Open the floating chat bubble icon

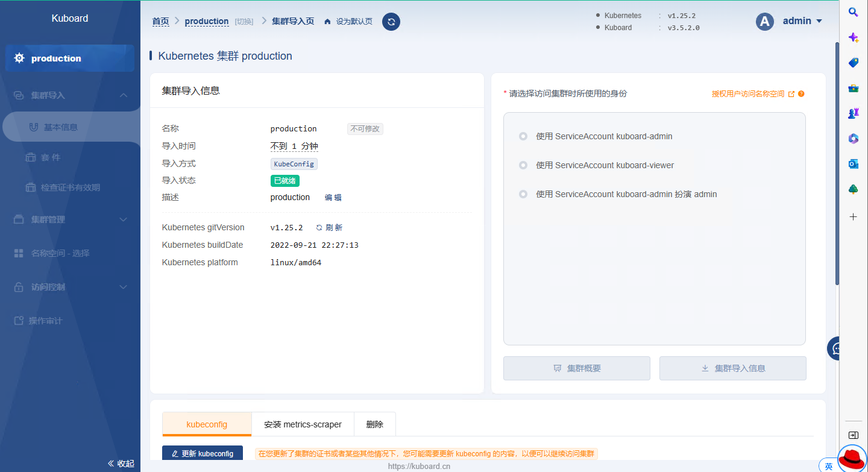(x=835, y=348)
